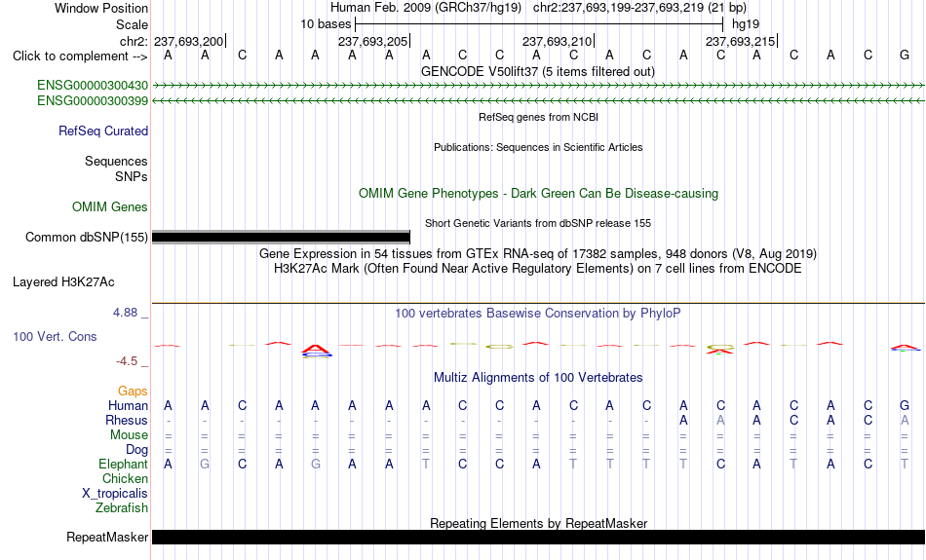Click the tallest red PhyloP conservation peak

tap(316, 350)
